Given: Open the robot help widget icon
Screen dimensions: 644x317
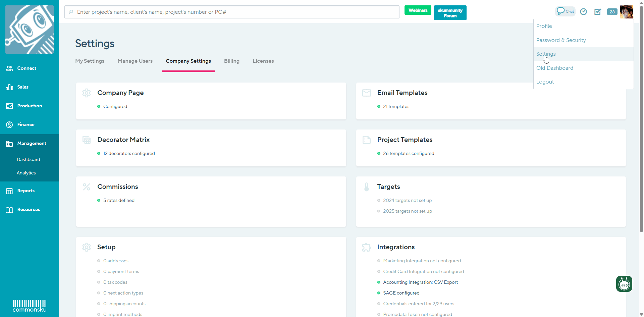Looking at the screenshot, I should click(x=624, y=284).
